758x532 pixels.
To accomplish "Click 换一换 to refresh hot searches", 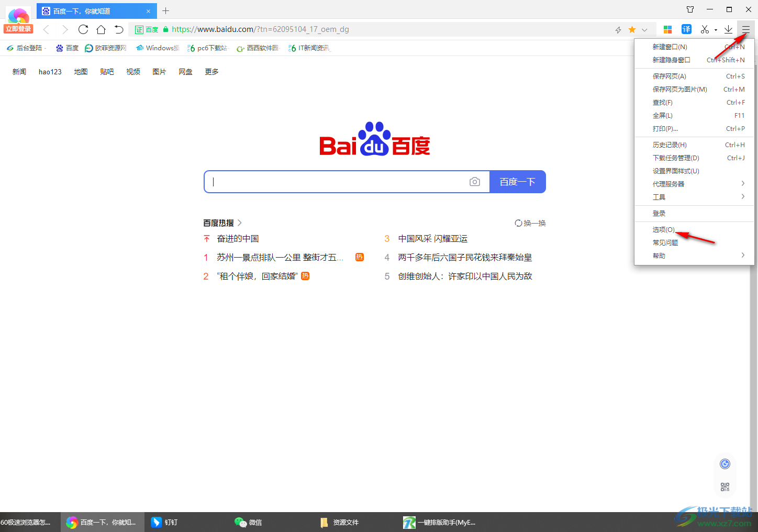I will [530, 223].
